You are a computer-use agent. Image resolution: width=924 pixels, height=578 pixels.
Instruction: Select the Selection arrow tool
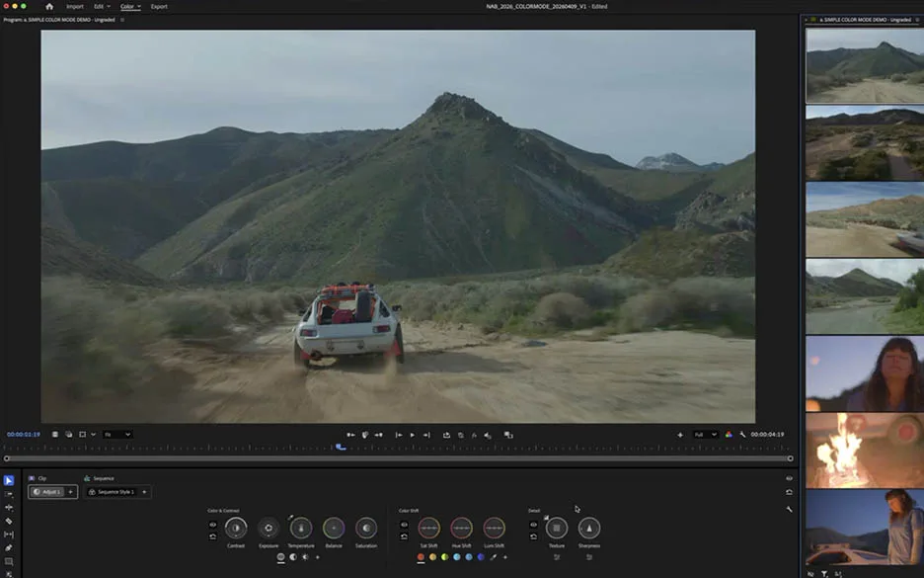click(x=8, y=481)
